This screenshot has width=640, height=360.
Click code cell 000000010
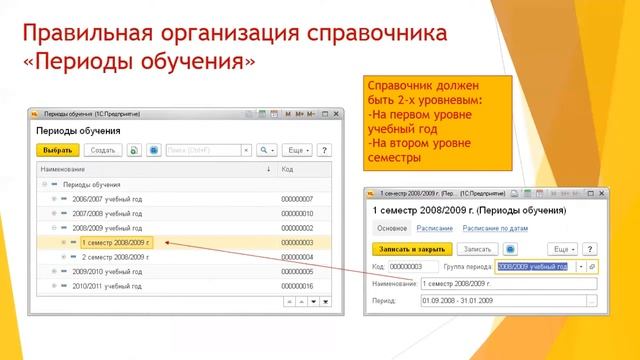point(297,213)
